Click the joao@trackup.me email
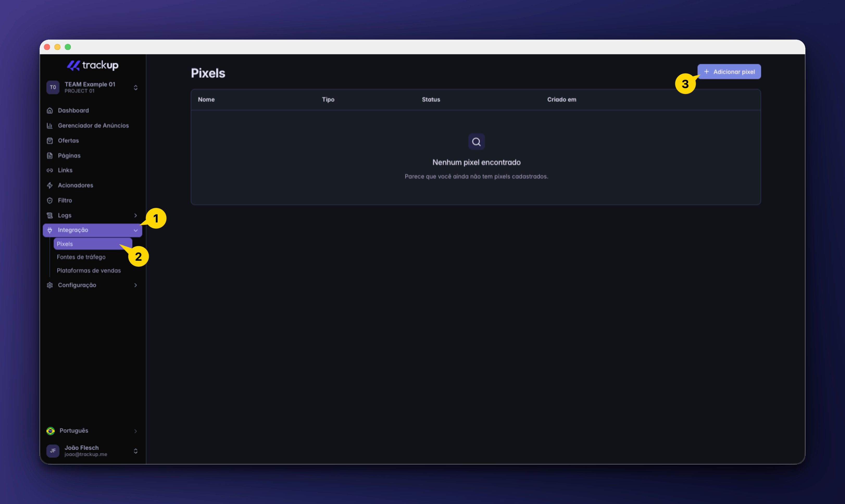Viewport: 845px width, 504px height. (x=86, y=455)
